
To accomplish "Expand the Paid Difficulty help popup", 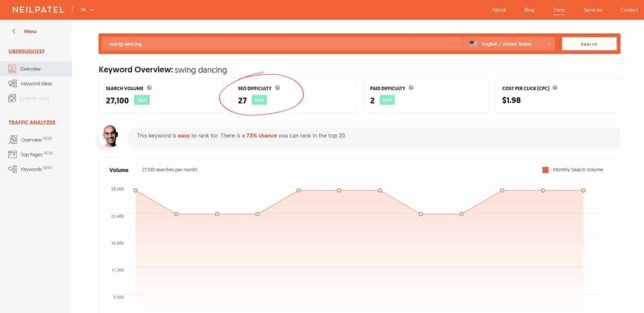I will click(x=411, y=88).
